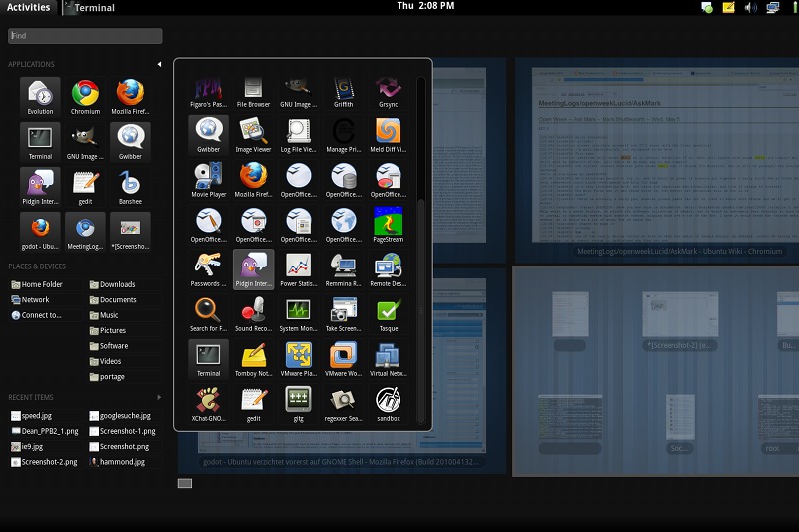Switch to running godot - Ubuntu Firefox favorite
This screenshot has height=532, width=799.
40,232
